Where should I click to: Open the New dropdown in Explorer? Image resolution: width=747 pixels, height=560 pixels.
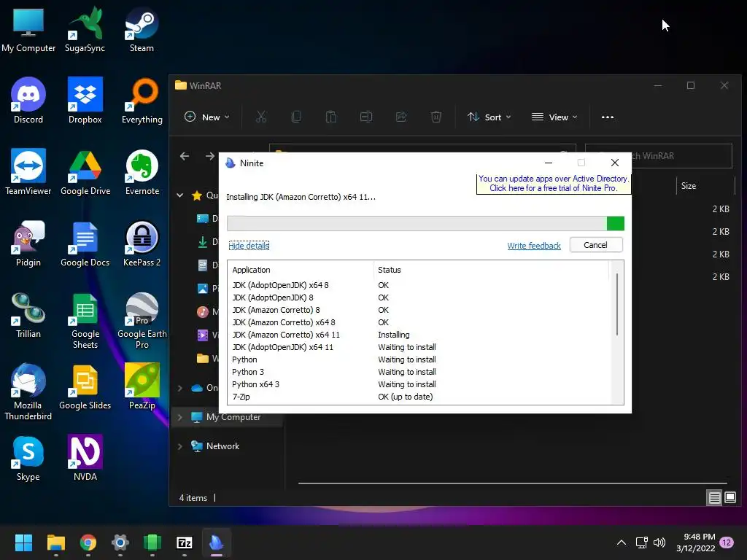point(207,117)
